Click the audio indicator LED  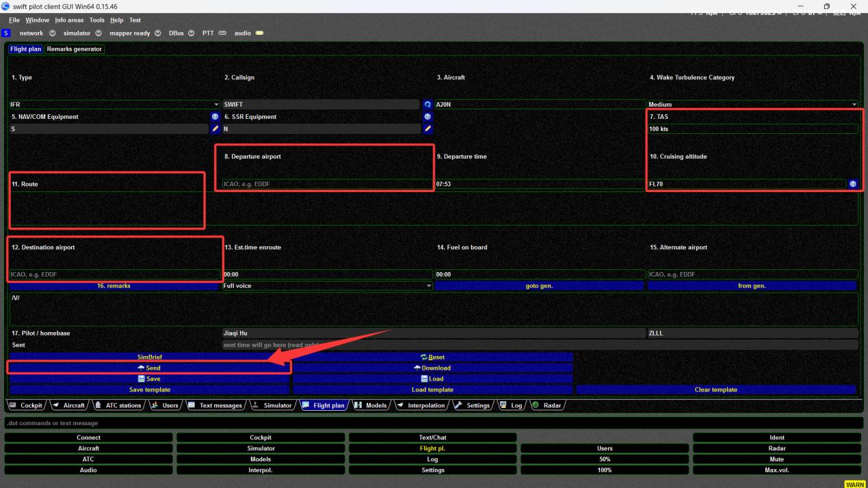[x=259, y=33]
